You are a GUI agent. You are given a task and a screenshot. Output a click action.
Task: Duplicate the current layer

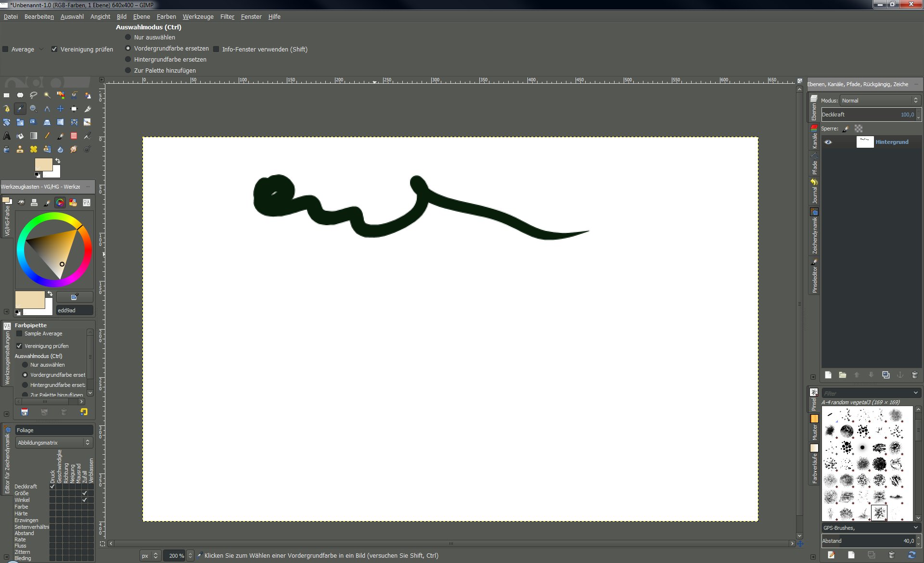pyautogui.click(x=885, y=375)
